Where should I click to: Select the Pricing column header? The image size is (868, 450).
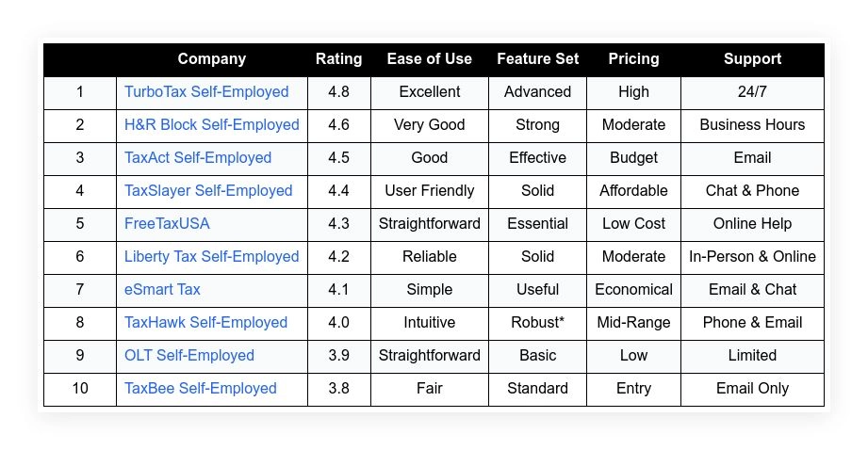(x=634, y=59)
